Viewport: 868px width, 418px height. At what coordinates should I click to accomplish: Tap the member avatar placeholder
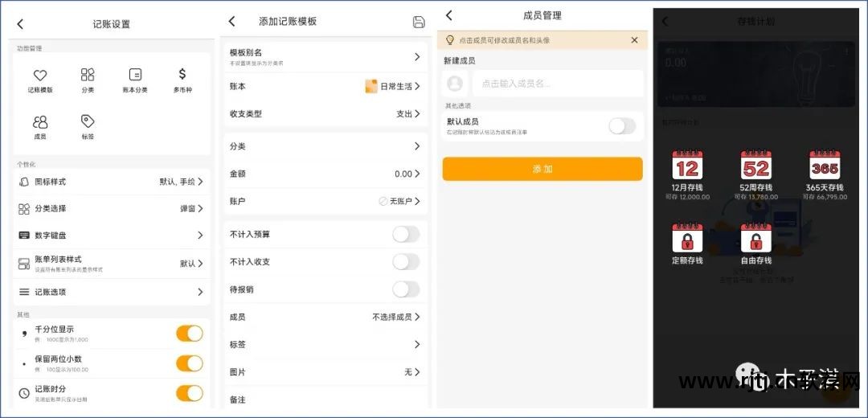(x=455, y=84)
